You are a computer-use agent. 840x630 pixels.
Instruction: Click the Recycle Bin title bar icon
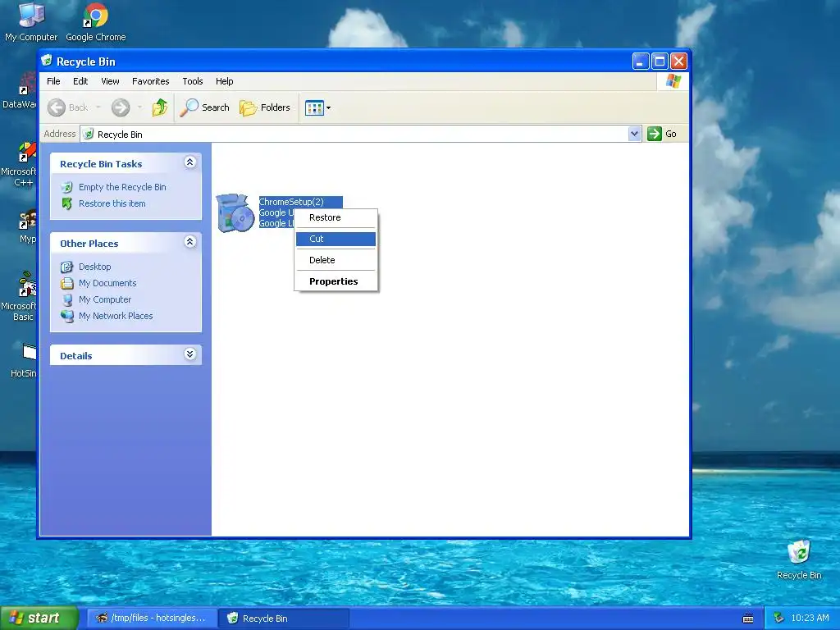(x=47, y=61)
